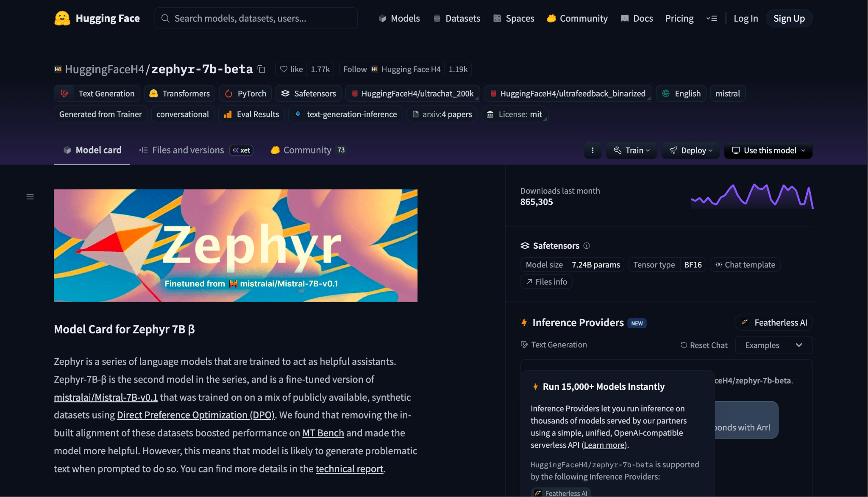Open the table of contents hamburger icon

tap(30, 197)
